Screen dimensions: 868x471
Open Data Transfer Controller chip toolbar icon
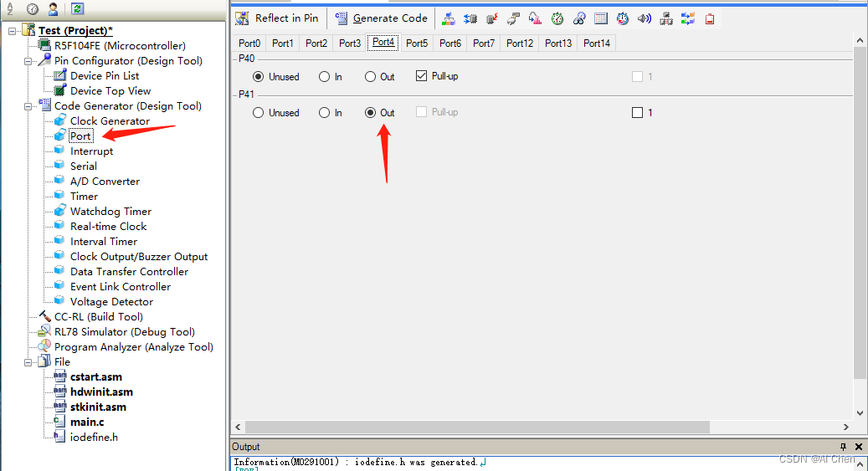[x=666, y=18]
